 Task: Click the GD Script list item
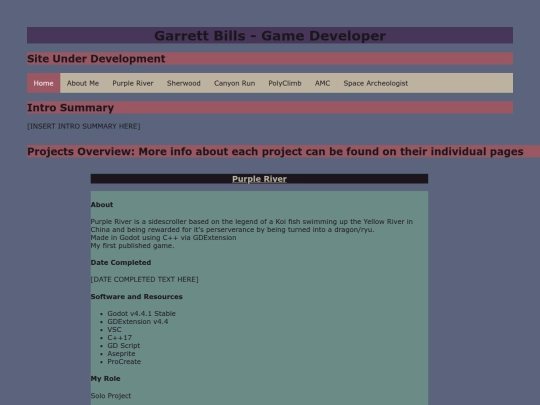click(124, 345)
